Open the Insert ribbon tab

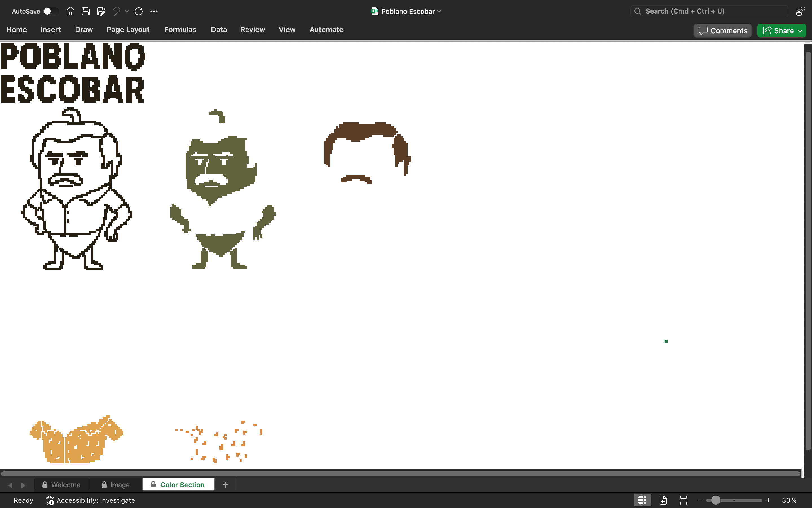pos(51,30)
